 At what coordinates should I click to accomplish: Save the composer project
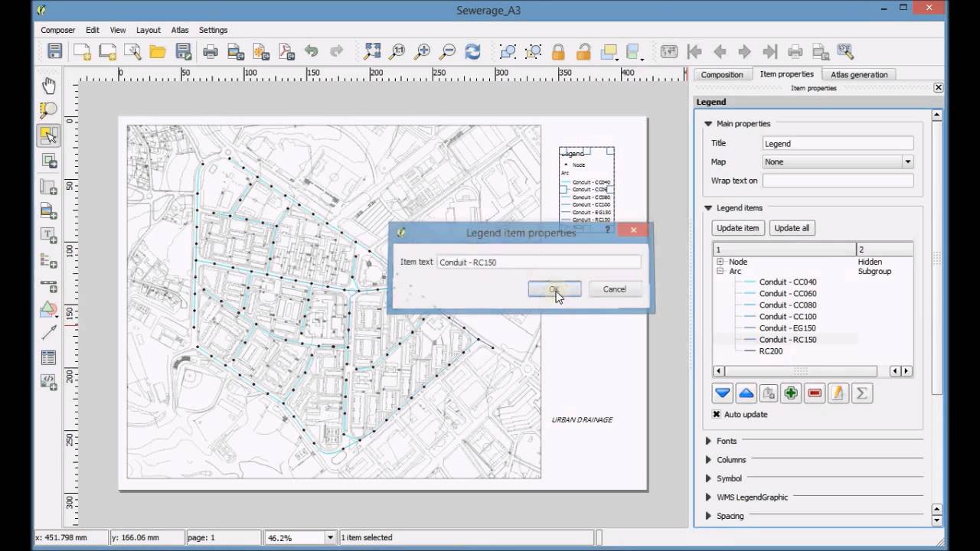click(x=55, y=51)
